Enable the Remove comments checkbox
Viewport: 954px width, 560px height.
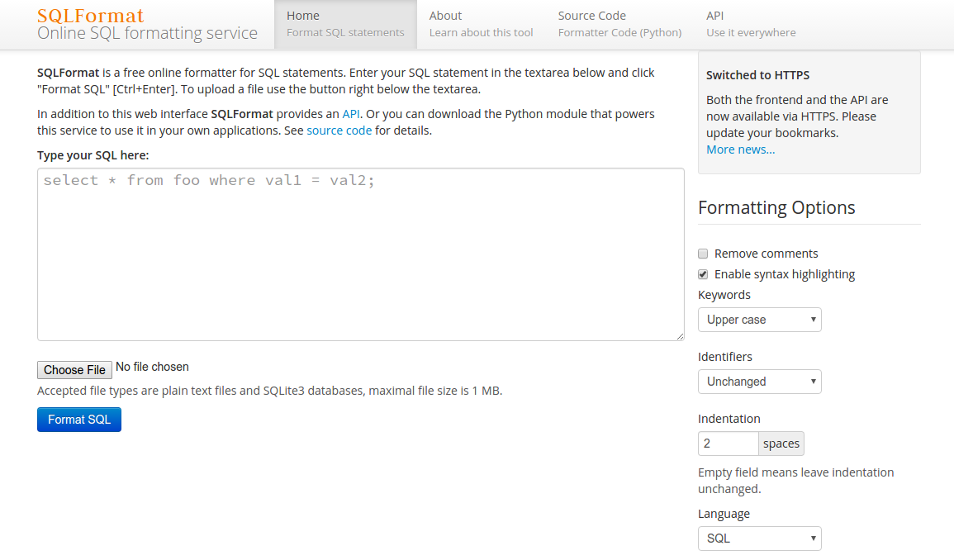point(703,254)
